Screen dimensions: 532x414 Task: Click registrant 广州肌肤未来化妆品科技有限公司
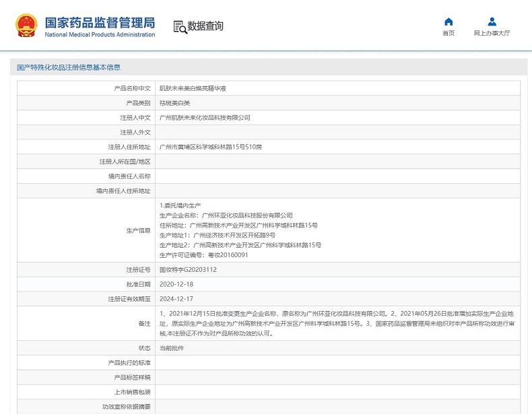pos(205,118)
